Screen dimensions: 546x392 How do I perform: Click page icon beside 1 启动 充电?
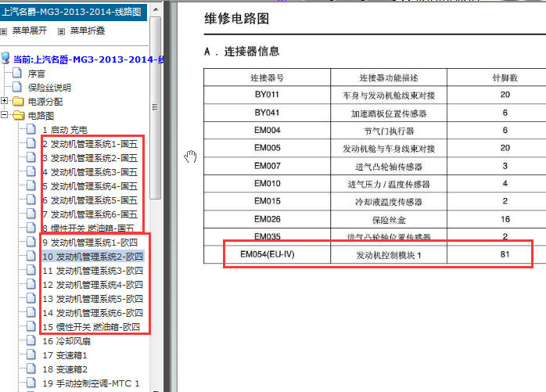pos(31,129)
